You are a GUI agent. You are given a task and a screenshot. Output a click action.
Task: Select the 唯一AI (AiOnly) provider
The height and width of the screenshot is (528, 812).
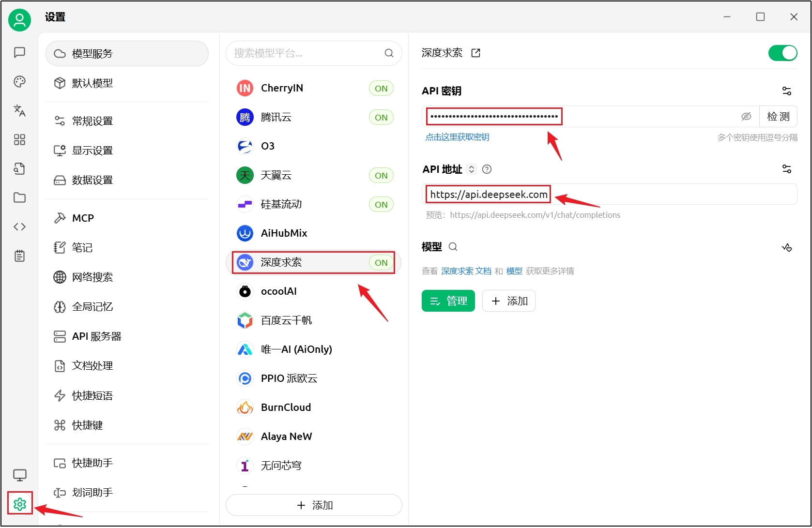[x=314, y=349]
